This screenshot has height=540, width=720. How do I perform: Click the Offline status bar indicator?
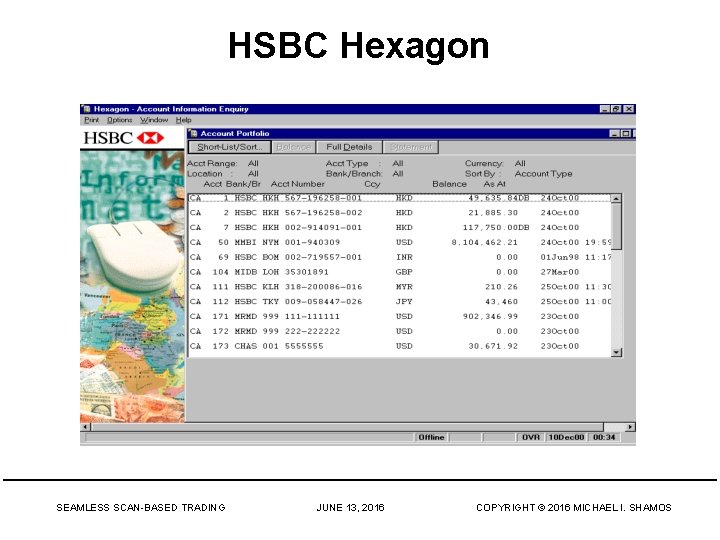click(x=431, y=437)
